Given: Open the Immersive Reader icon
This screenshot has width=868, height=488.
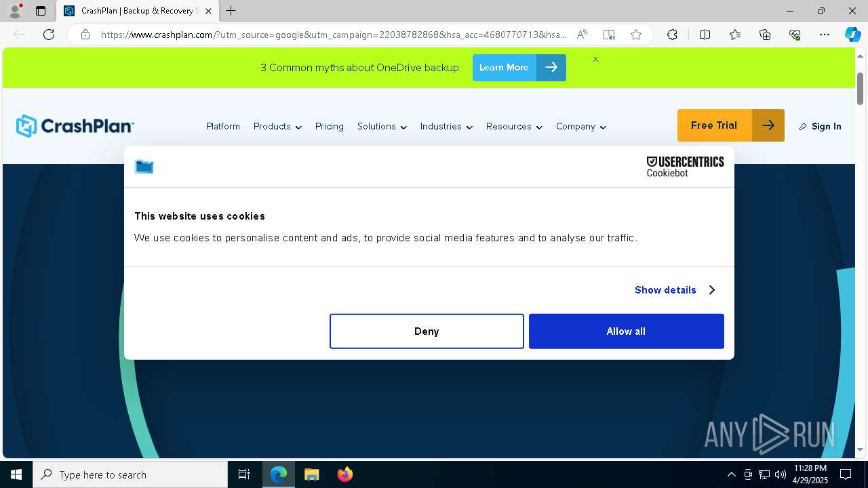Looking at the screenshot, I should click(x=609, y=35).
